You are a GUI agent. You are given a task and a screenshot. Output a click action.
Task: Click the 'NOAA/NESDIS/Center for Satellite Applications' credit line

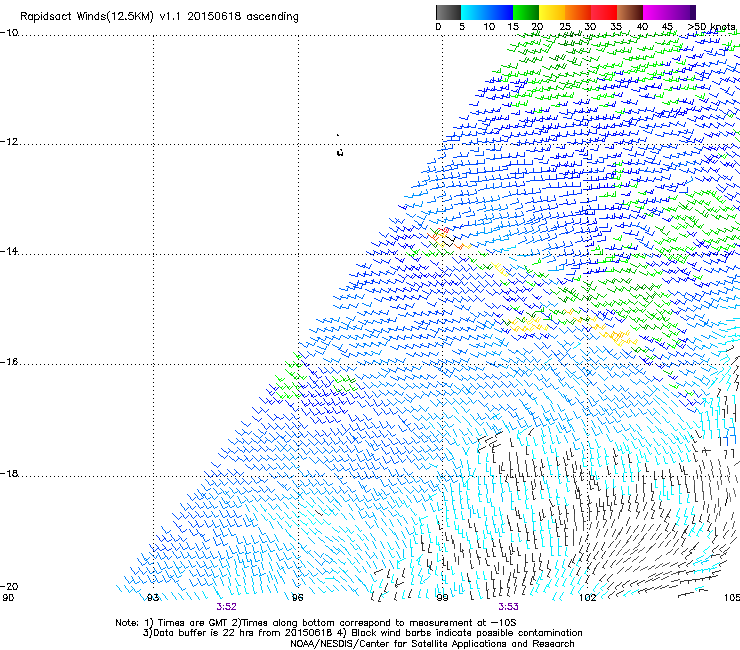tap(432, 644)
